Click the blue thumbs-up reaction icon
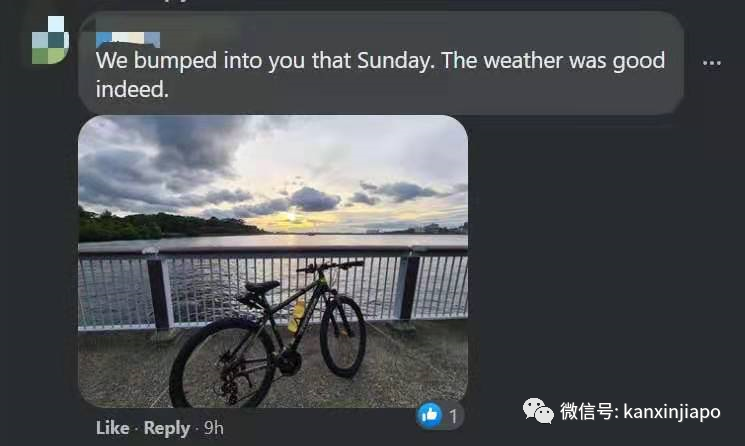Screen dimensions: 745x446 [x=430, y=415]
